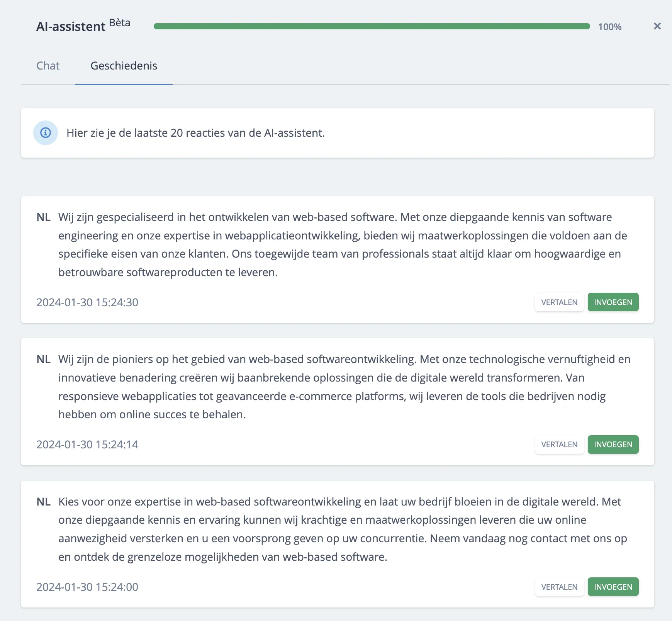
Task: Click VERTALEN on the 15:24:30 message
Action: coord(559,302)
